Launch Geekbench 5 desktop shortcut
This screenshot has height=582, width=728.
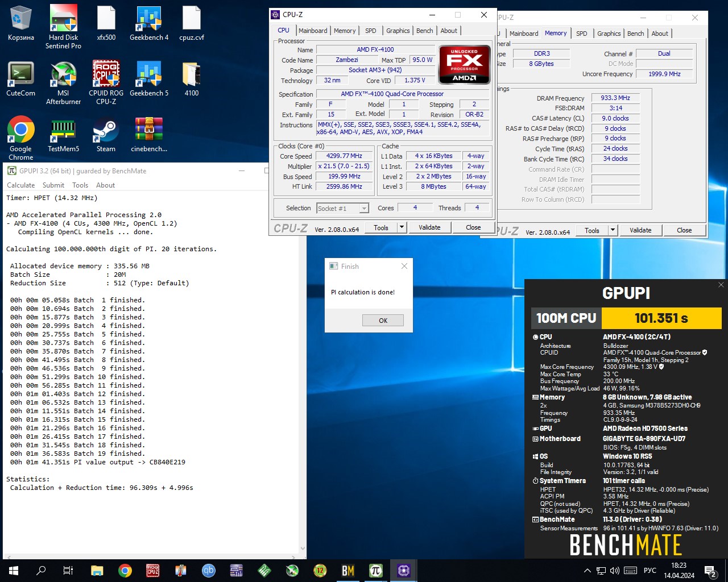pyautogui.click(x=149, y=79)
